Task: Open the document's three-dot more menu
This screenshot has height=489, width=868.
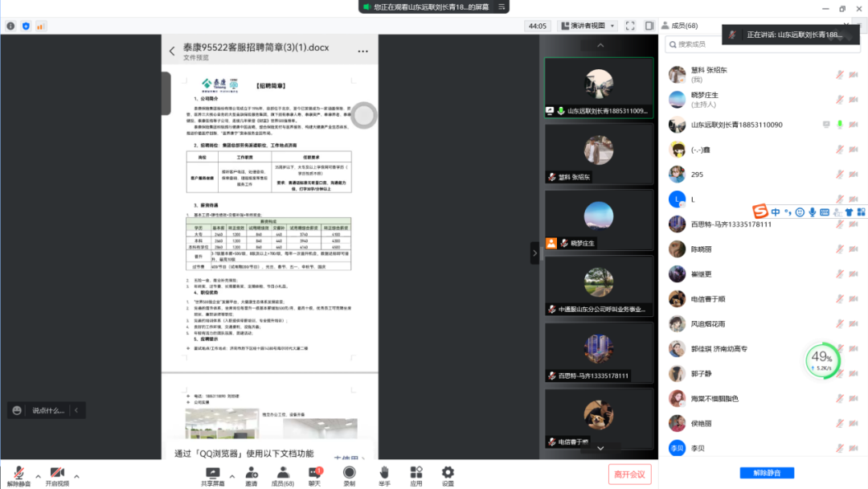Action: [x=362, y=51]
